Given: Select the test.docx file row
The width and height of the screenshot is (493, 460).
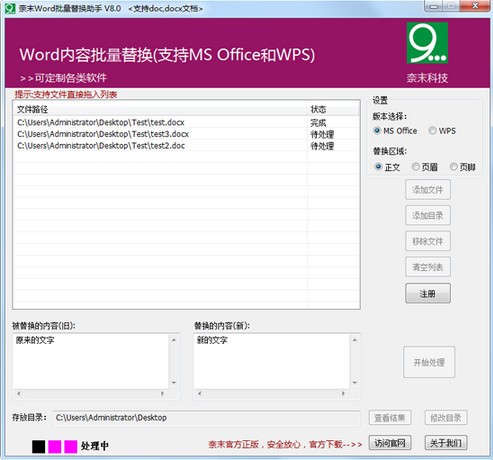Looking at the screenshot, I should tap(186, 122).
